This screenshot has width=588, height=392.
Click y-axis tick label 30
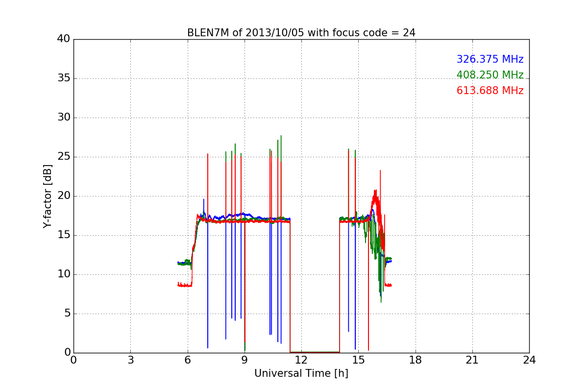(64, 118)
